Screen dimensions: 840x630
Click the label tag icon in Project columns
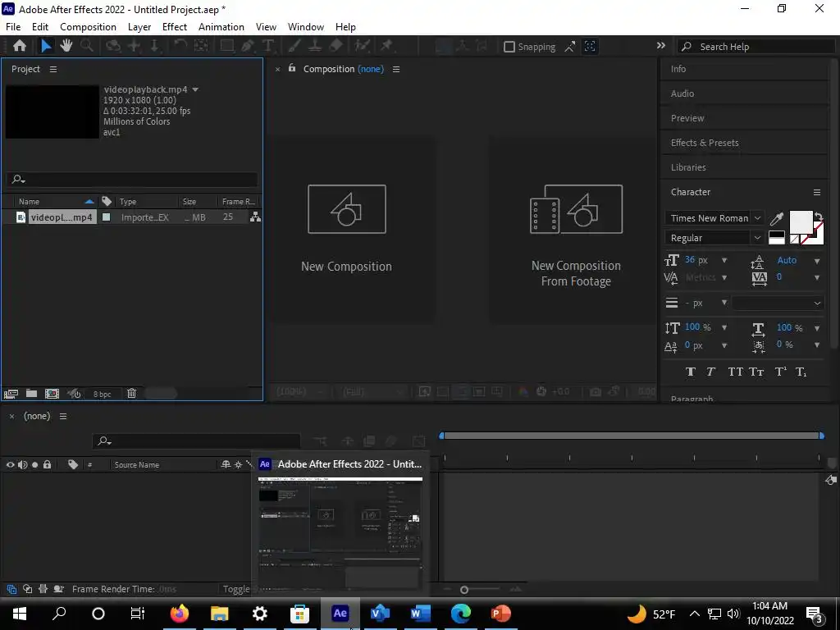click(x=107, y=202)
